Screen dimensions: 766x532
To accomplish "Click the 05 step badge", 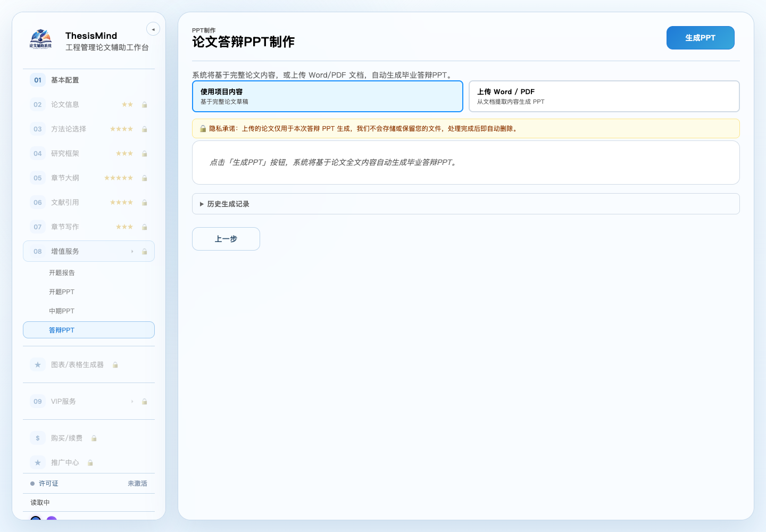I will point(38,178).
